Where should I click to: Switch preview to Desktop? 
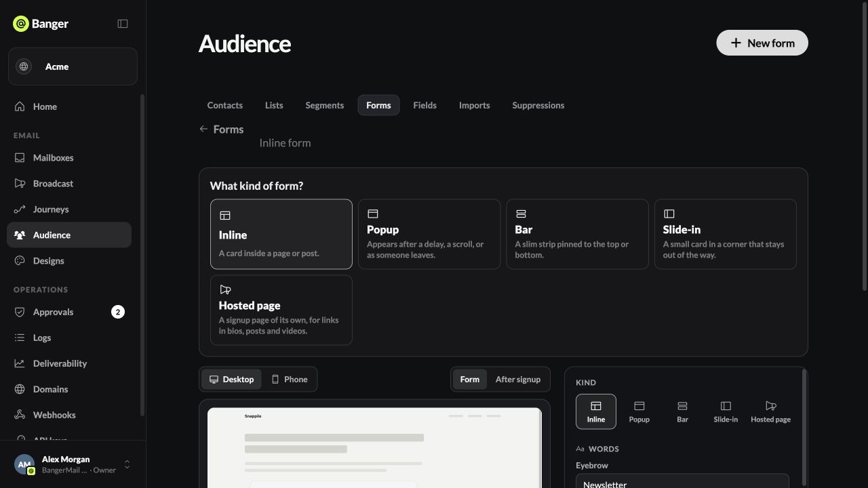point(231,380)
